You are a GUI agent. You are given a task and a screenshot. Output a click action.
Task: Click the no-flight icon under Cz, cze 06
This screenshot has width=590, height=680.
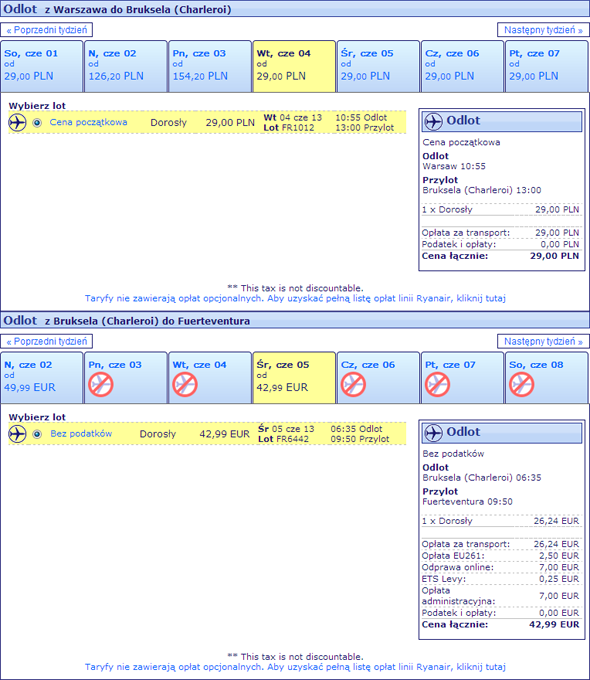[353, 385]
